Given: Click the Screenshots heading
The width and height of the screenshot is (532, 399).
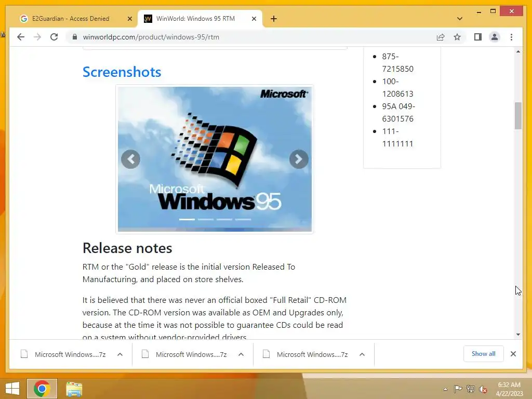Looking at the screenshot, I should click(x=122, y=72).
